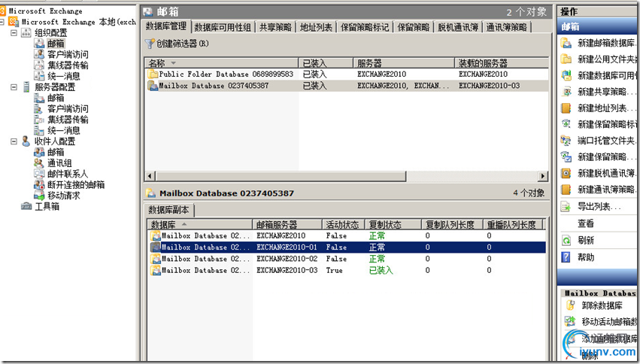640x364 pixels.
Task: Click the 通讯组 icon
Action: pyautogui.click(x=39, y=163)
